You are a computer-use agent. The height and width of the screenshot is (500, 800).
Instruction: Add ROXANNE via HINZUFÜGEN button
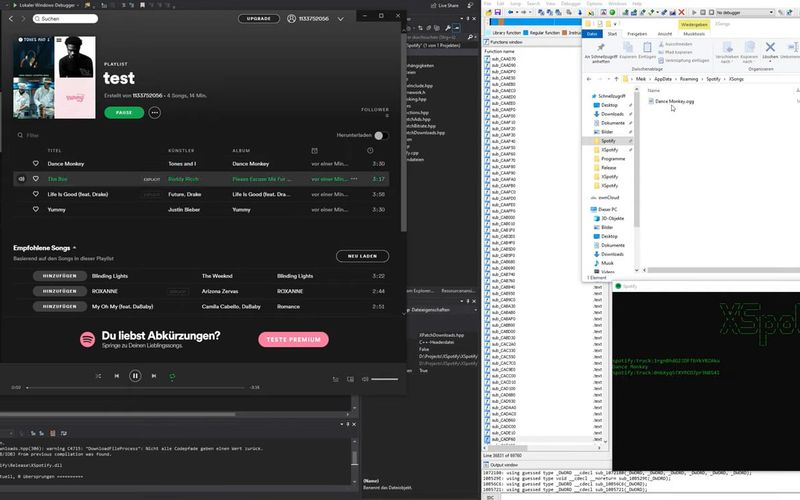[x=60, y=291]
